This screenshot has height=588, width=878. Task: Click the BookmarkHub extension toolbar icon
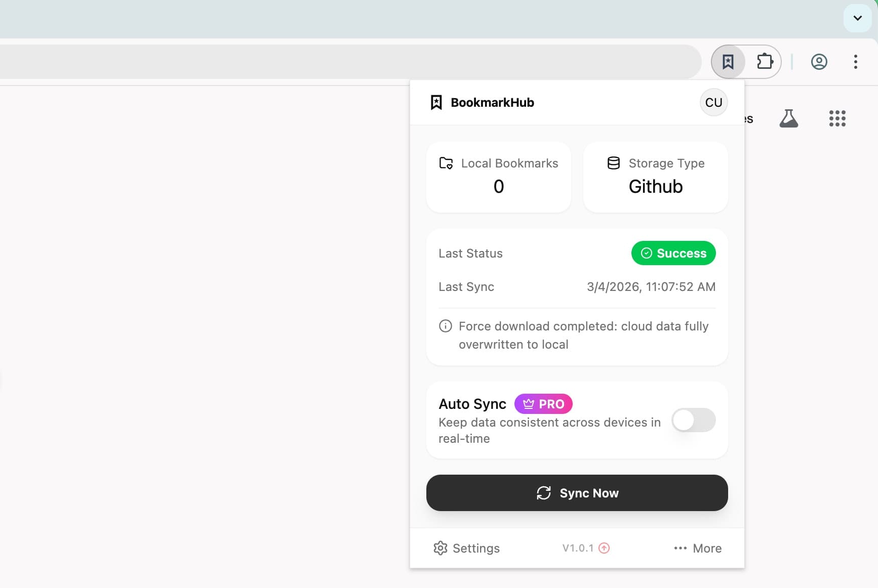click(728, 62)
